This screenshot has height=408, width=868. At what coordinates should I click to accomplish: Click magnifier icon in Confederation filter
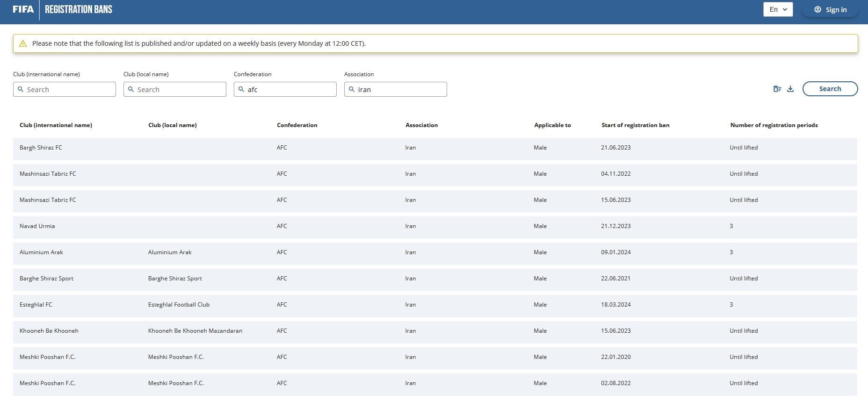(x=241, y=89)
